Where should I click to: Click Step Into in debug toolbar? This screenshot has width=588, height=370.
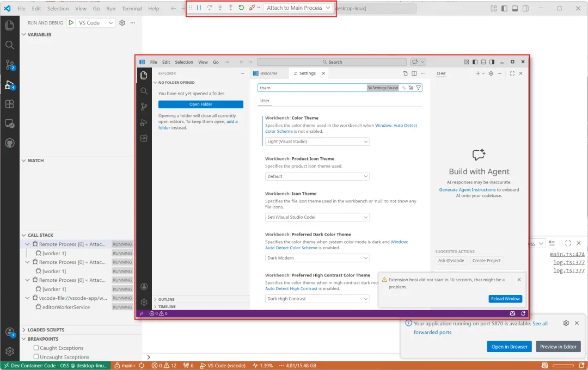coord(220,8)
